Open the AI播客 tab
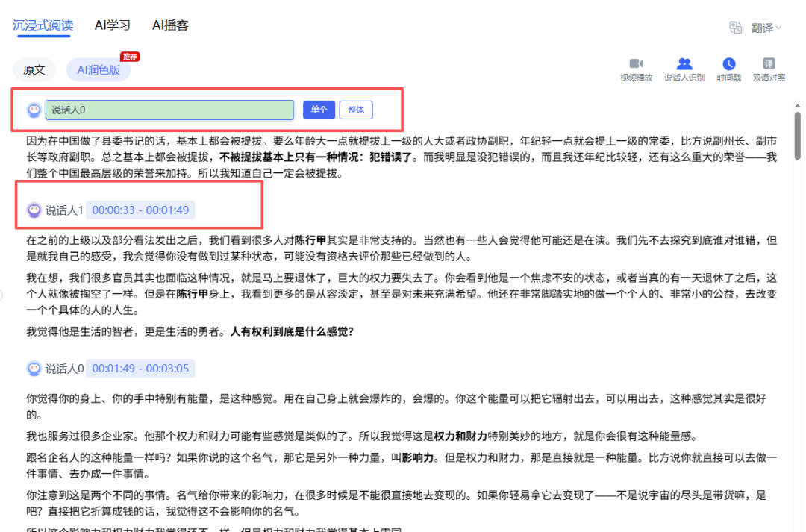The height and width of the screenshot is (532, 806). pyautogui.click(x=170, y=25)
